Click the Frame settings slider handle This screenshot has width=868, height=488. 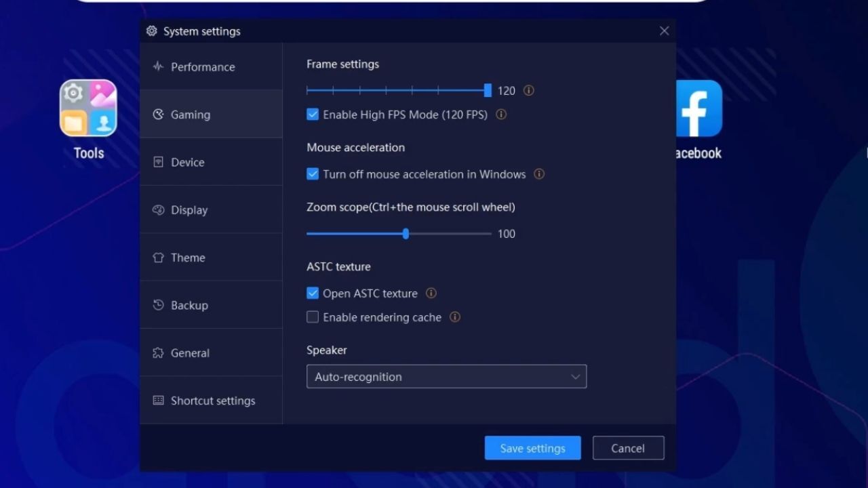coord(488,90)
